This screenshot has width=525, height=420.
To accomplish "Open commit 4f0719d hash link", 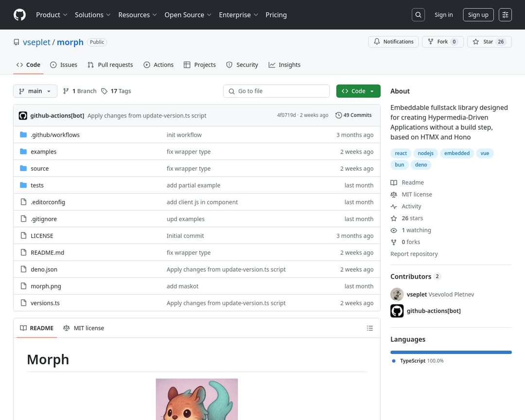I will pyautogui.click(x=286, y=115).
